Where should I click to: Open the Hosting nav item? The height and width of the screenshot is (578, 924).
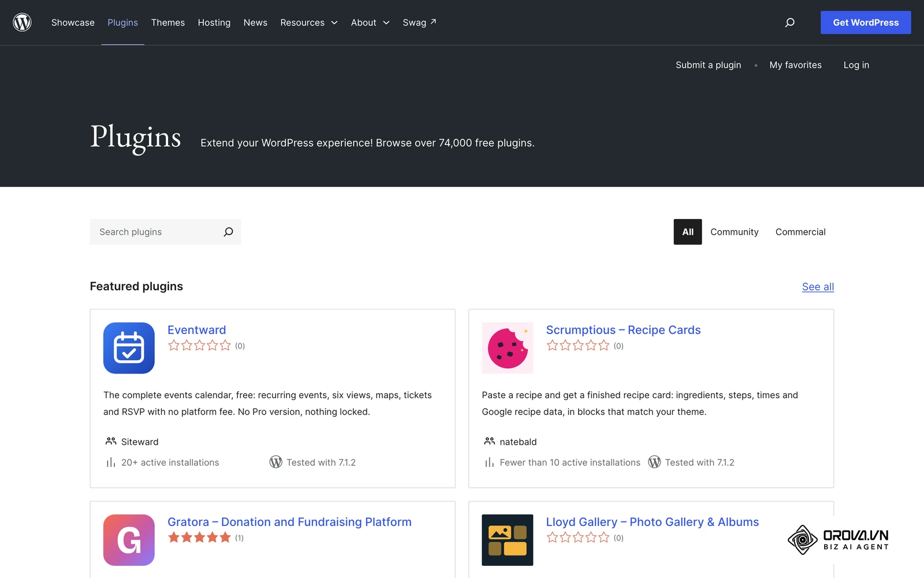tap(214, 23)
